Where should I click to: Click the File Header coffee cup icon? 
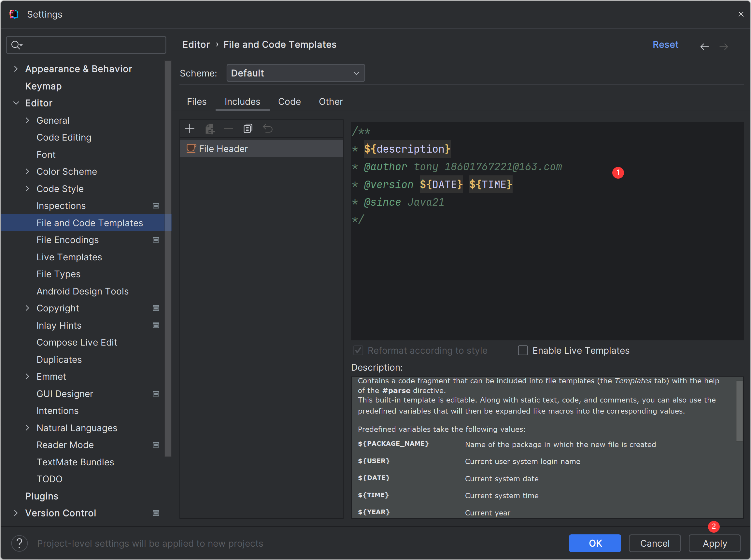[x=191, y=148]
